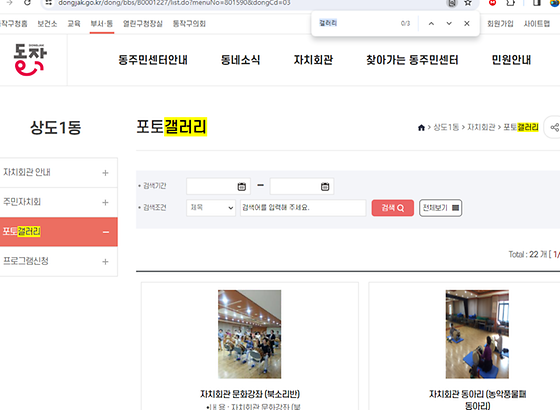Click the 포토갤러리 page heading
Screen dimensions: 560x410
click(172, 127)
